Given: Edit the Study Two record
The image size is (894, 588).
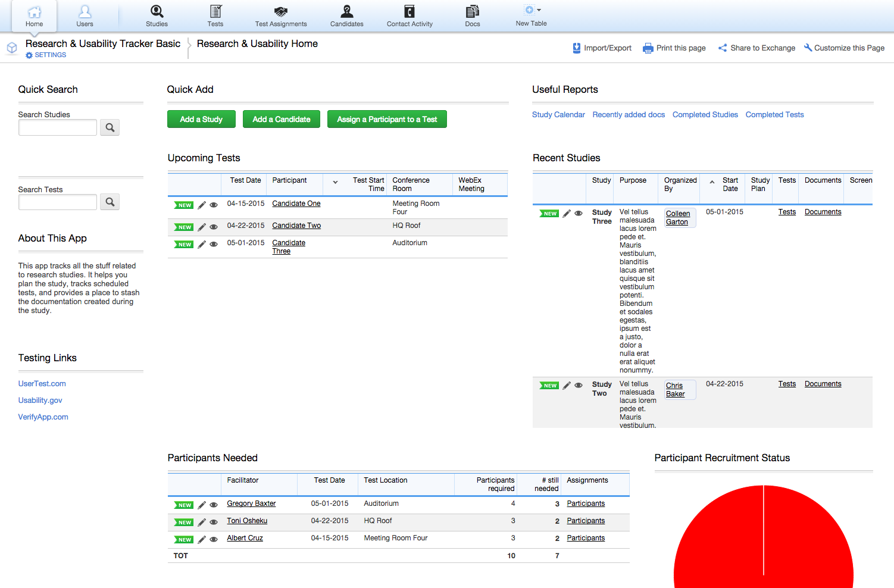Looking at the screenshot, I should coord(567,386).
